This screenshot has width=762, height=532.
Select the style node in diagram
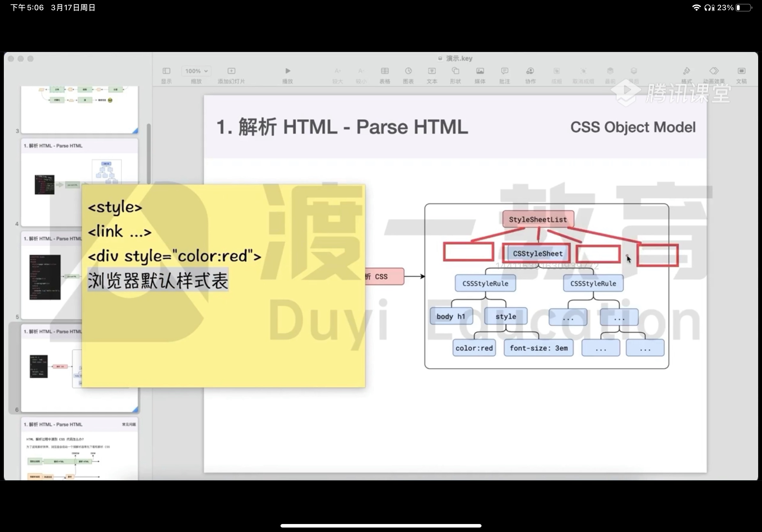tap(506, 316)
